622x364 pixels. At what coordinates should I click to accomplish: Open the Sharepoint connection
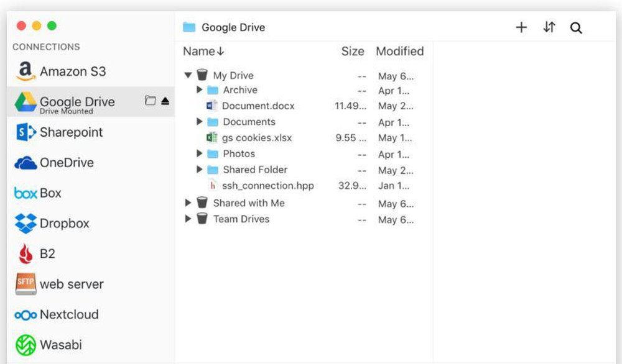point(71,132)
